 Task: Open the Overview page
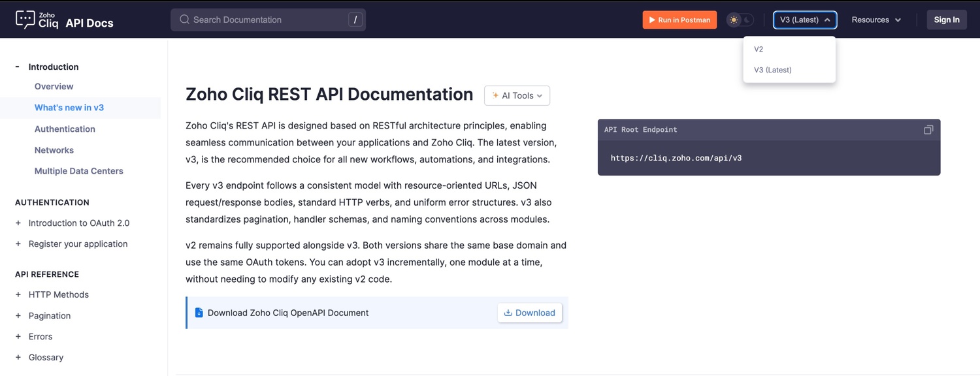[x=54, y=86]
